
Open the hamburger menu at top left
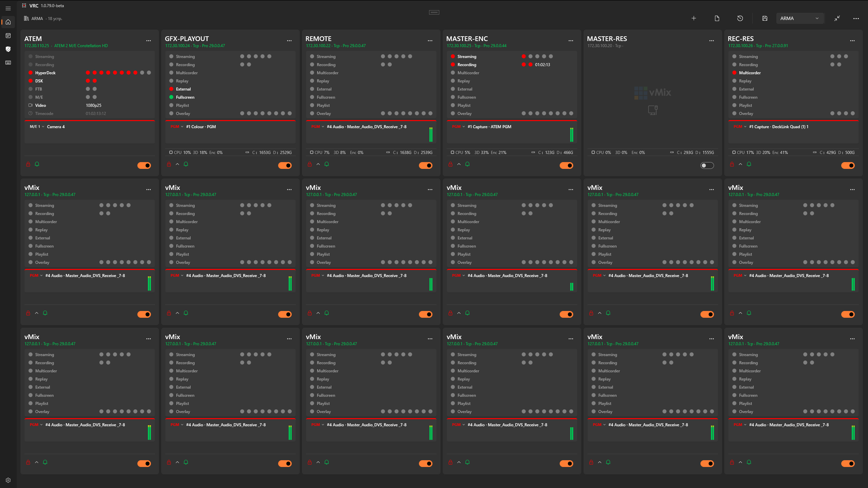click(8, 8)
